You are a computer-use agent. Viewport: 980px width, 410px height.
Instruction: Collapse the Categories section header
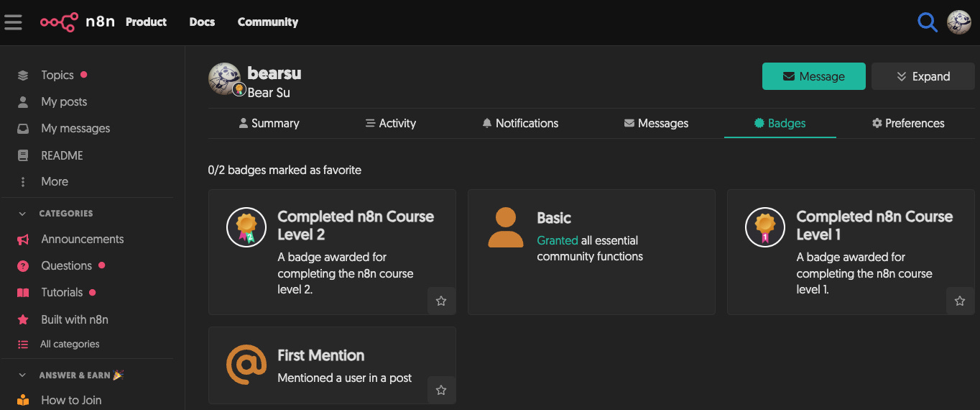[x=65, y=214]
